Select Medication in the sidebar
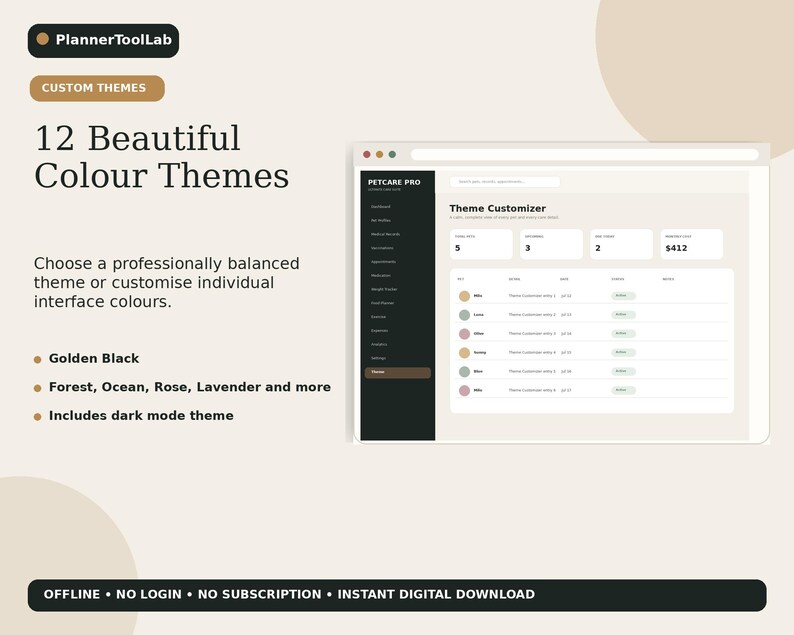The height and width of the screenshot is (635, 794). click(381, 275)
